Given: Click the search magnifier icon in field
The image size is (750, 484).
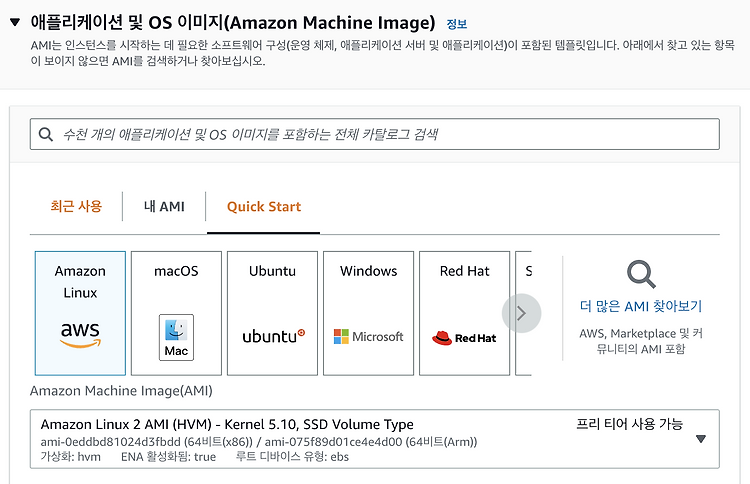Looking at the screenshot, I should pyautogui.click(x=46, y=134).
